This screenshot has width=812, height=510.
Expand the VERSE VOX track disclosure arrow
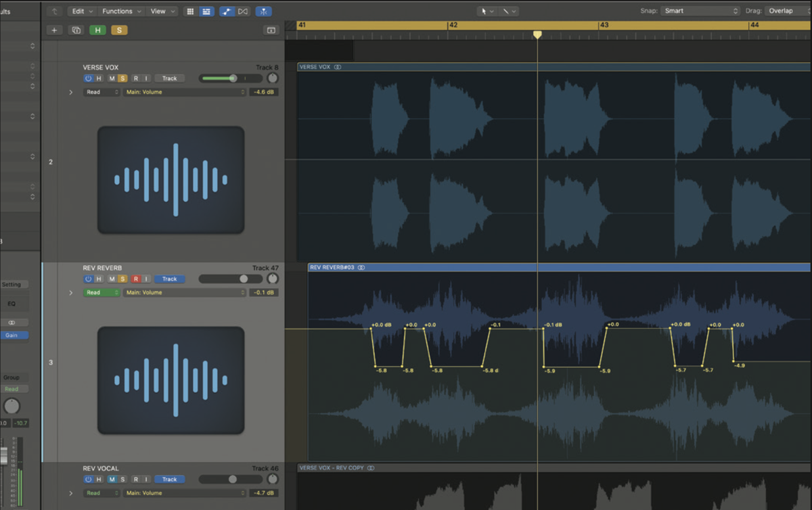point(71,92)
